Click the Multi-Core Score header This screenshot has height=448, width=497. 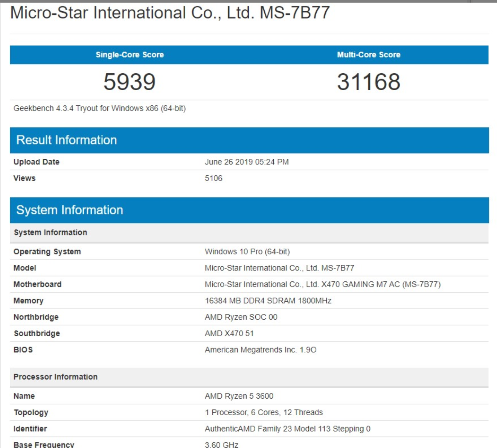click(x=368, y=55)
